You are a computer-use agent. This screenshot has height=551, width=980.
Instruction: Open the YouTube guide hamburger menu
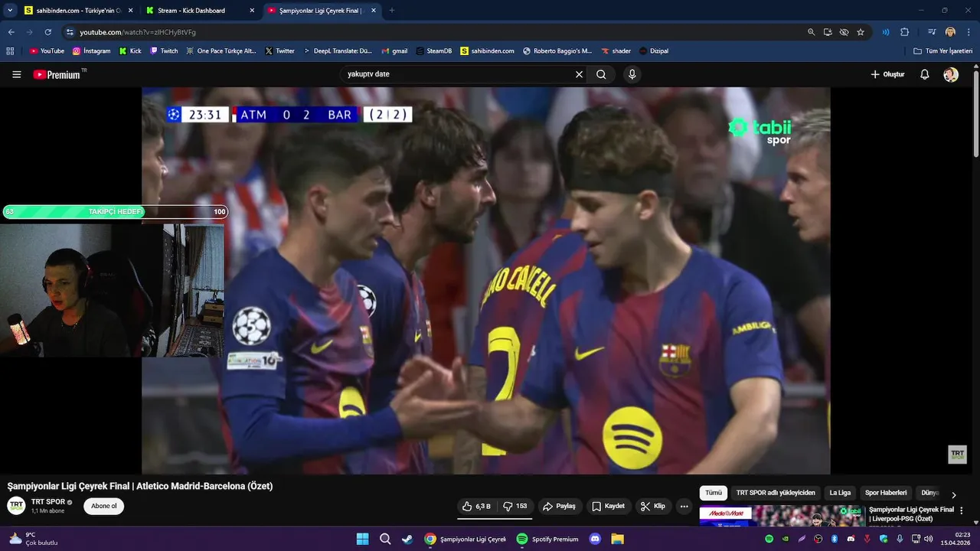pos(16,74)
